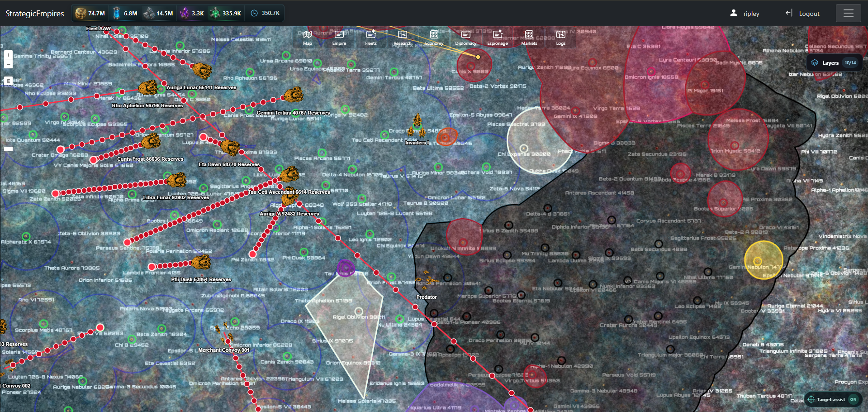Select Scorpius Metis 48767 star marker

pyautogui.click(x=43, y=323)
